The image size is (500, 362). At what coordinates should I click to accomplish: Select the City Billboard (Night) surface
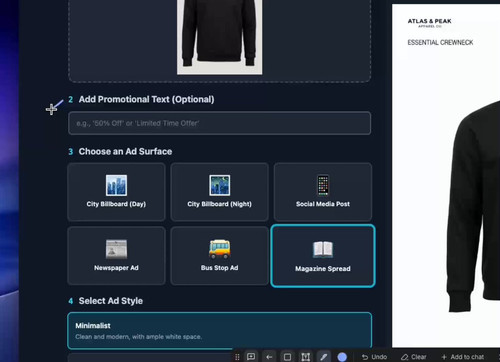[219, 192]
